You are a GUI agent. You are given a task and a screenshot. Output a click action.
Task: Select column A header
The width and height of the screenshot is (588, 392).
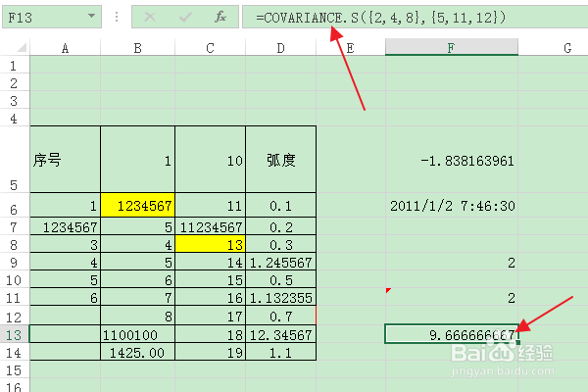click(66, 48)
